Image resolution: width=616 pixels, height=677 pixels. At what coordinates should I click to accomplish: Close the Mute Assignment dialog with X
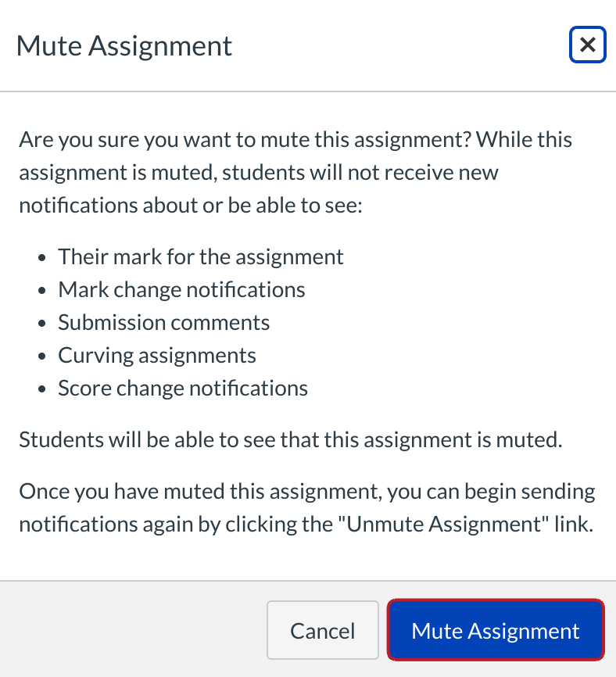tap(587, 45)
